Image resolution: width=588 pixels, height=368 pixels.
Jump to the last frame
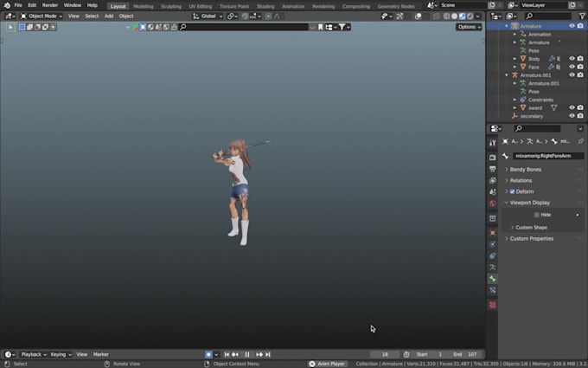(x=268, y=354)
